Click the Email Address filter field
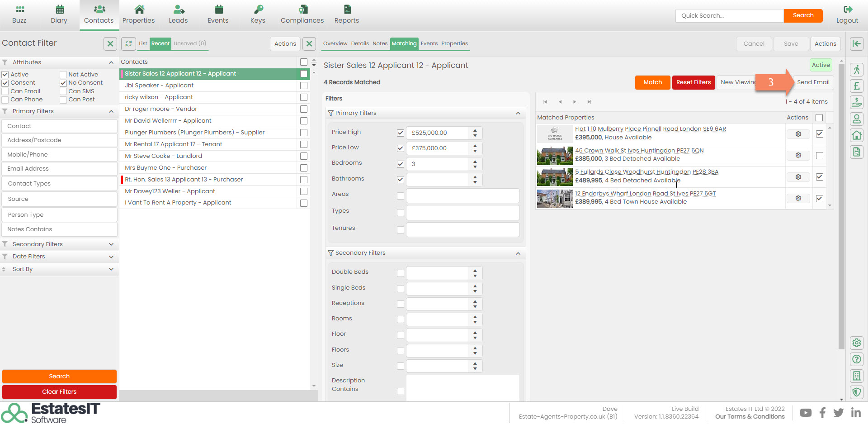This screenshot has width=868, height=424. click(x=59, y=169)
